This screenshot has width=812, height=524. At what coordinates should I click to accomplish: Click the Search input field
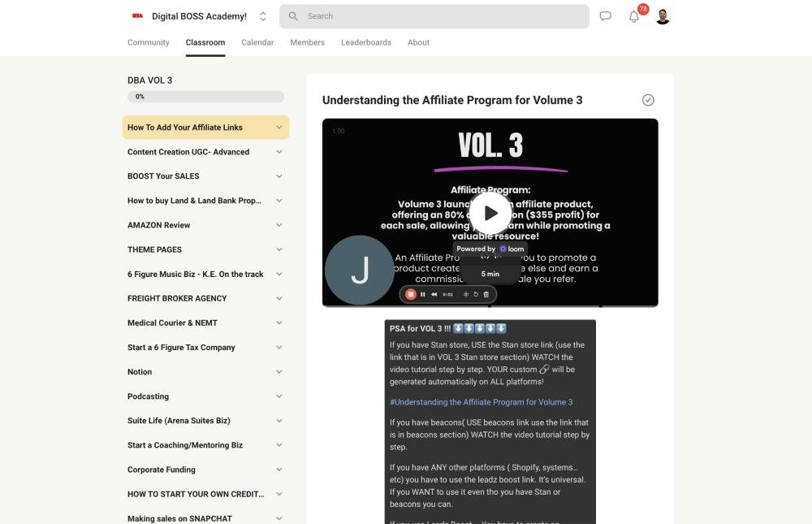(x=434, y=16)
